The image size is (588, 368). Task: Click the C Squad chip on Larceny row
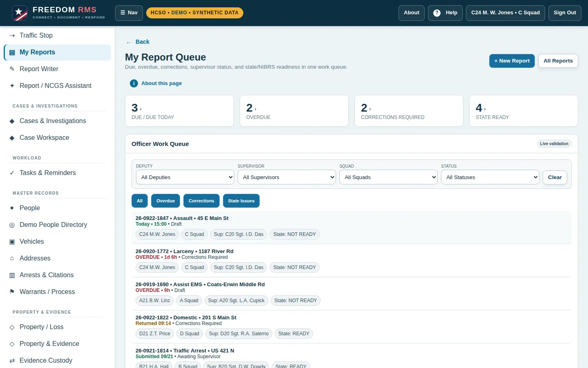click(194, 267)
